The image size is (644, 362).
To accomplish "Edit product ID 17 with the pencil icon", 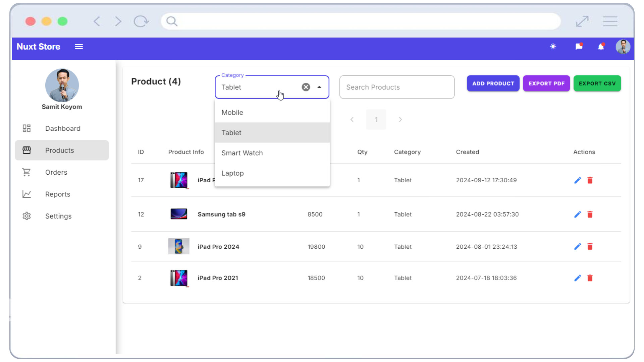I will click(x=578, y=180).
